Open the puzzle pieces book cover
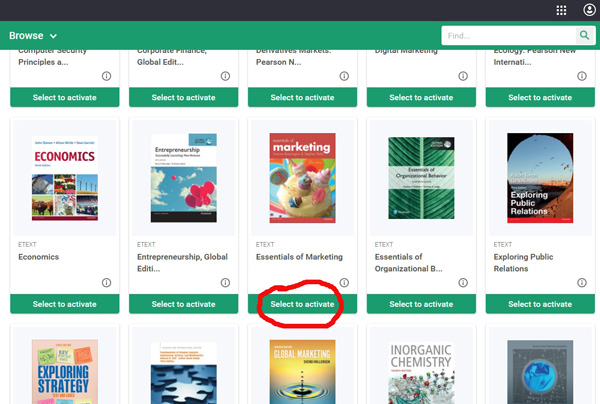The width and height of the screenshot is (600, 404). pos(184,373)
